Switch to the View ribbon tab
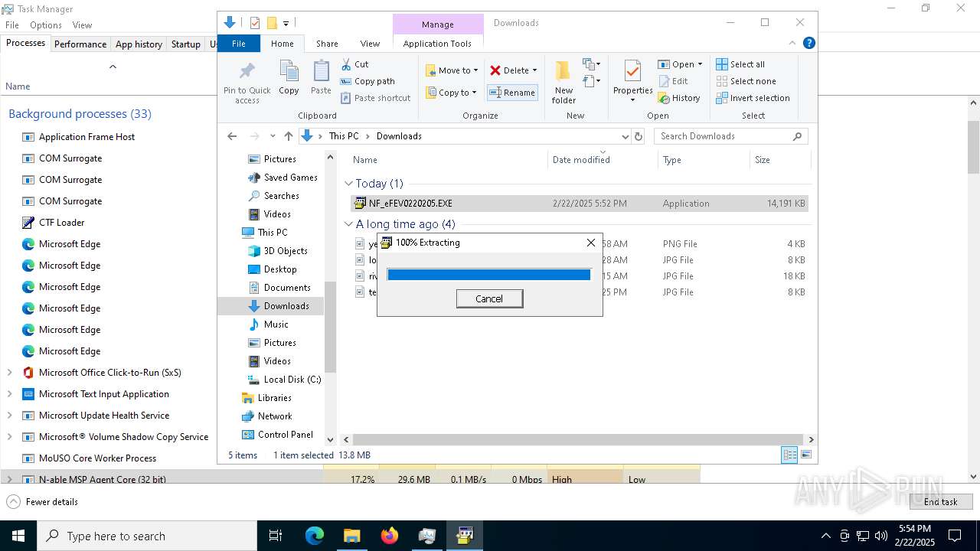 (x=370, y=44)
